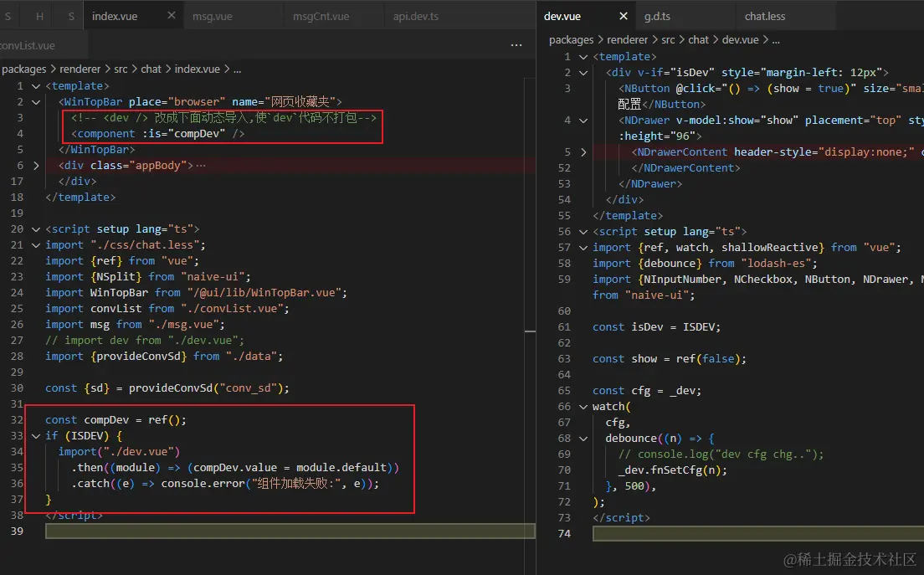Collapse the script setup fold on line 56 of dev.vue

(x=583, y=232)
